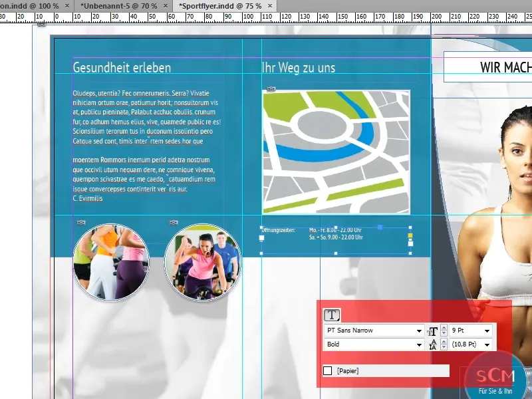Click the font size icon next to 9 Pt
Viewport: 532px width, 399px height.
[432, 331]
